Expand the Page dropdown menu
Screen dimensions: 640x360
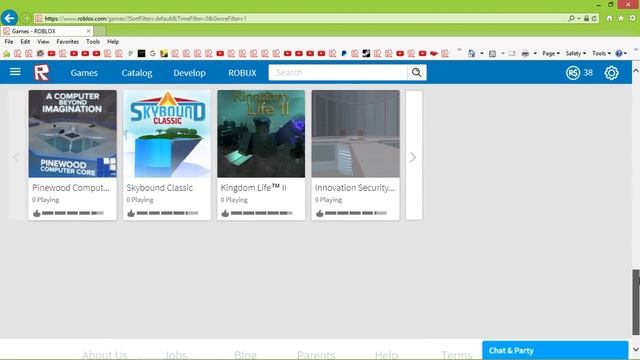tap(551, 53)
